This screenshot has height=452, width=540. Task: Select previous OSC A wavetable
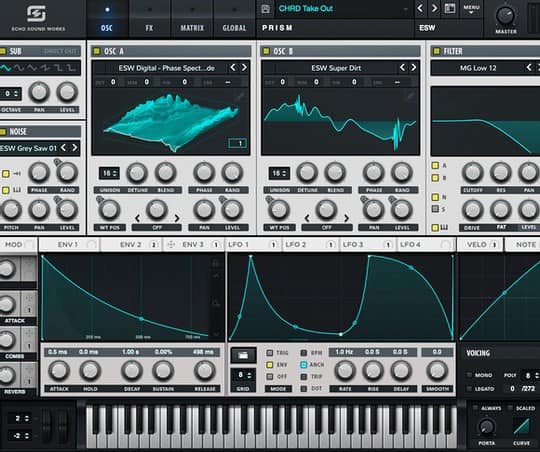[233, 68]
